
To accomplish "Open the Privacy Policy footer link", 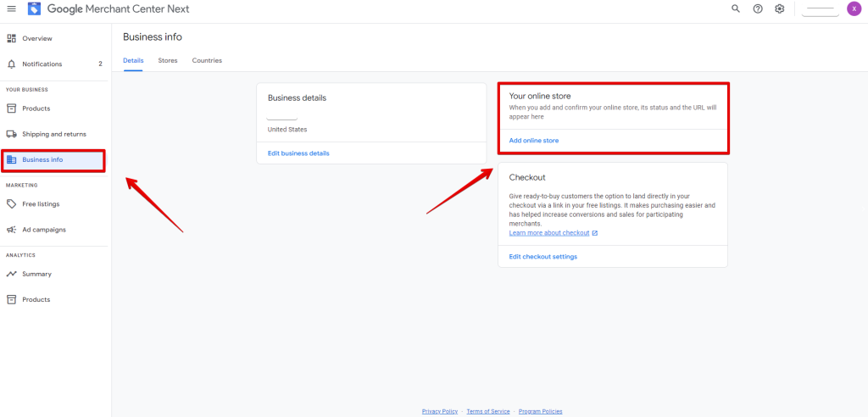I will [x=440, y=411].
